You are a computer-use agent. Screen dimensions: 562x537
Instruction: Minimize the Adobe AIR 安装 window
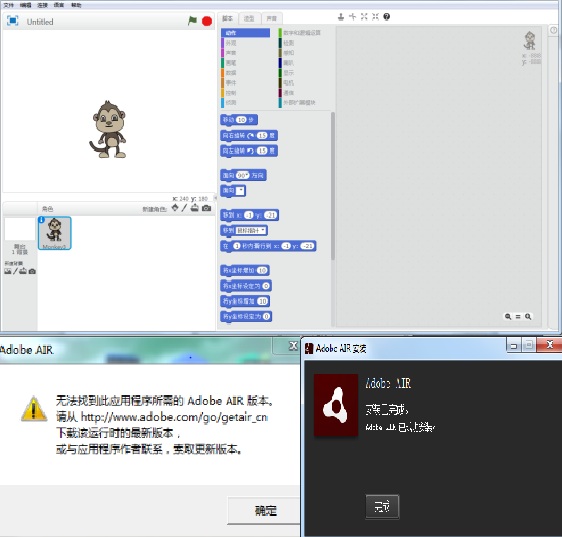point(514,346)
